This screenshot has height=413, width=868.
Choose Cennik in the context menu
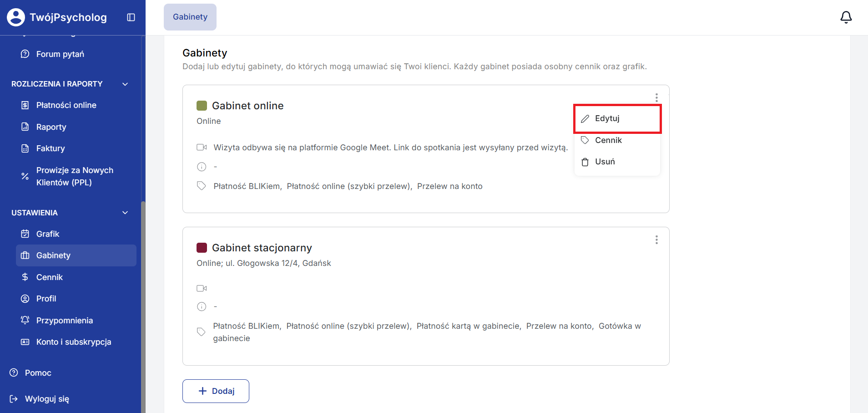(x=608, y=140)
